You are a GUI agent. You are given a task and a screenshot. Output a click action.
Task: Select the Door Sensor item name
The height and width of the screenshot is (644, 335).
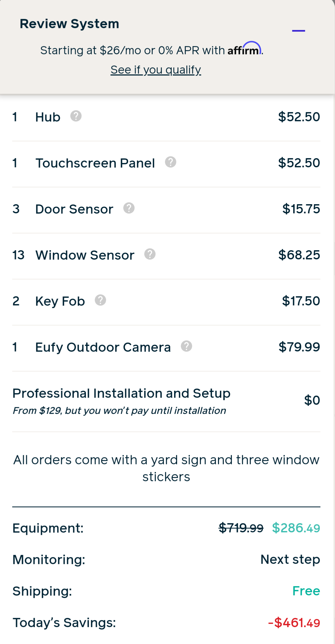(x=74, y=209)
